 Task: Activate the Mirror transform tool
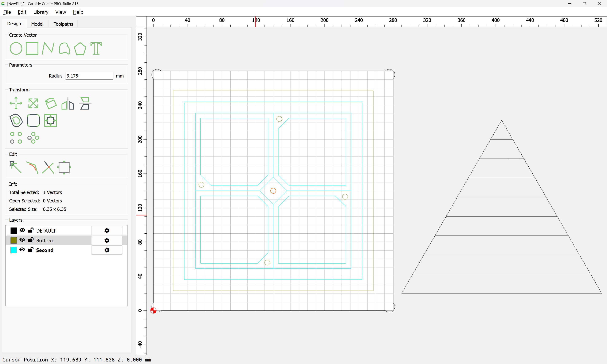(x=68, y=103)
